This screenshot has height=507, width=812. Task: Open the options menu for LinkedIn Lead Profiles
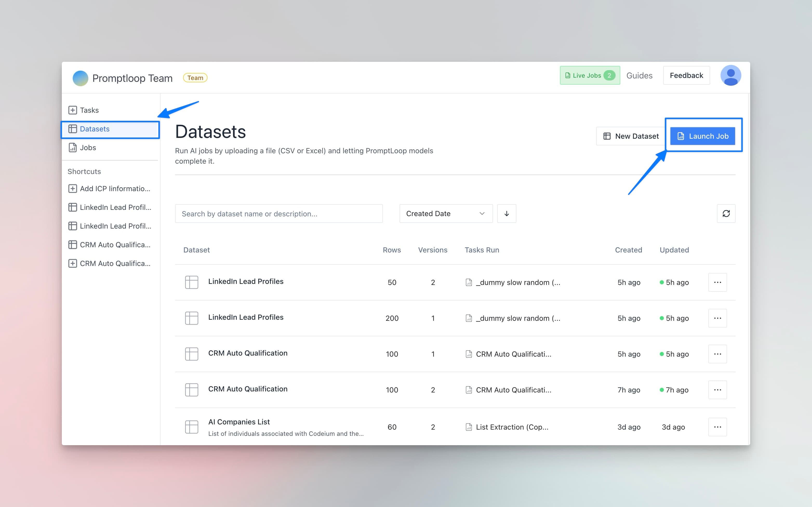pyautogui.click(x=717, y=282)
